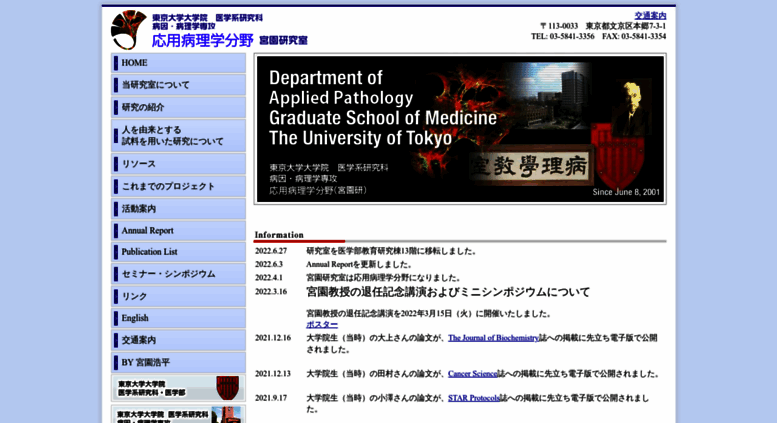Click the date 2021.9.17
Screen dimensions: 777x423
tap(271, 398)
